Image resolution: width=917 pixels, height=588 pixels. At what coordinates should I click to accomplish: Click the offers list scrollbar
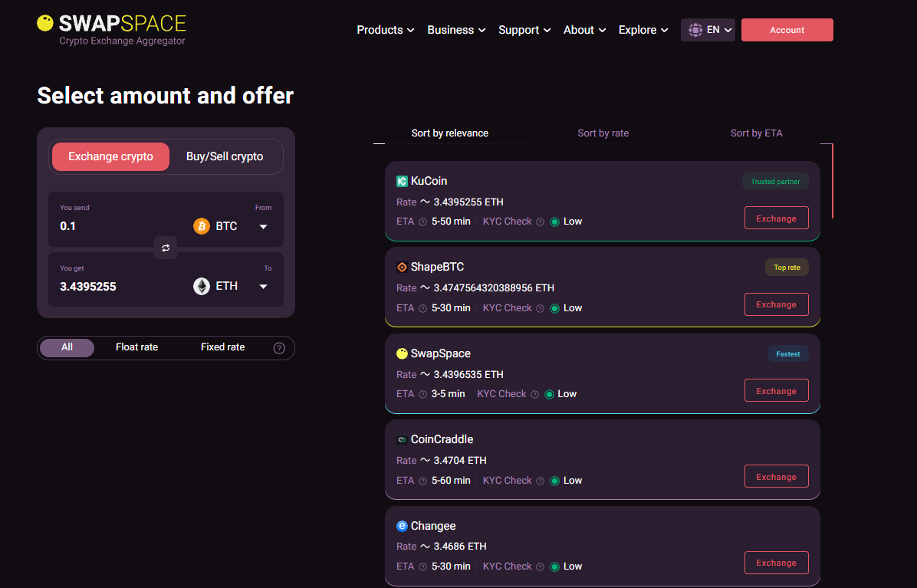(x=832, y=181)
